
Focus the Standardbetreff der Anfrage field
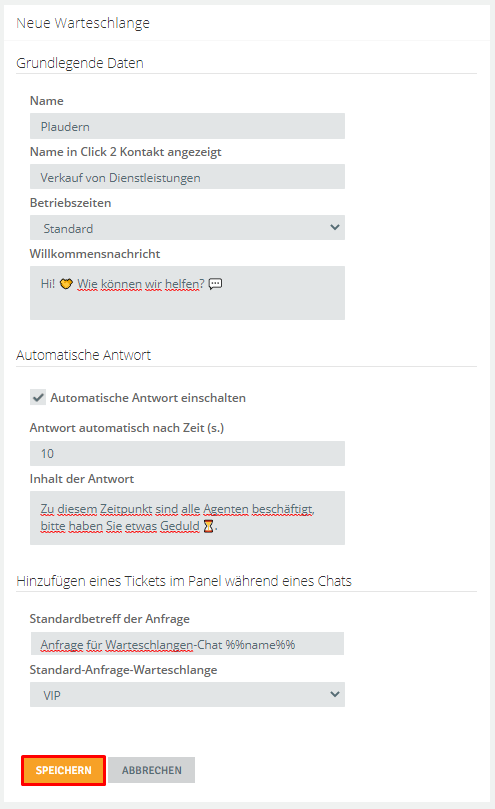point(187,644)
